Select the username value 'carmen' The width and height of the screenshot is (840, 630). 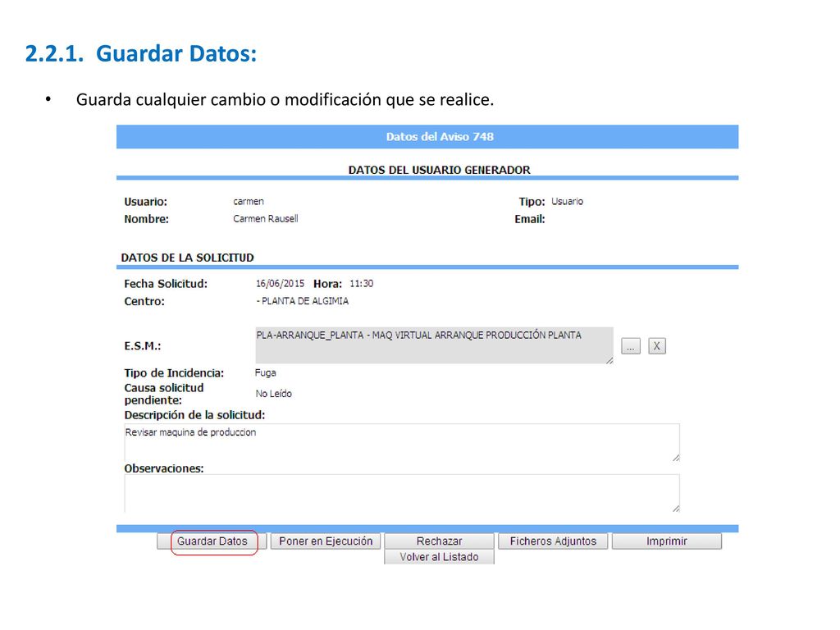coord(249,202)
